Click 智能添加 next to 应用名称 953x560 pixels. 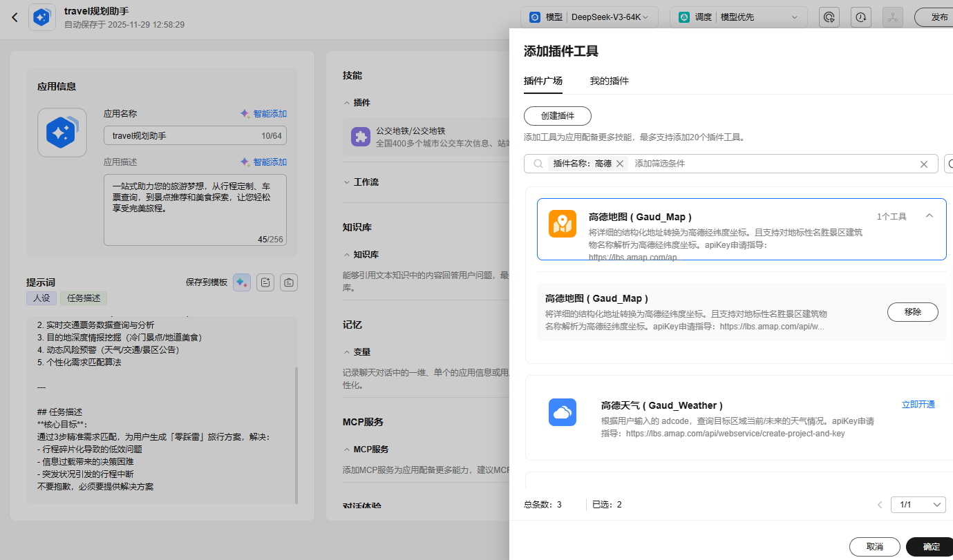click(x=263, y=114)
